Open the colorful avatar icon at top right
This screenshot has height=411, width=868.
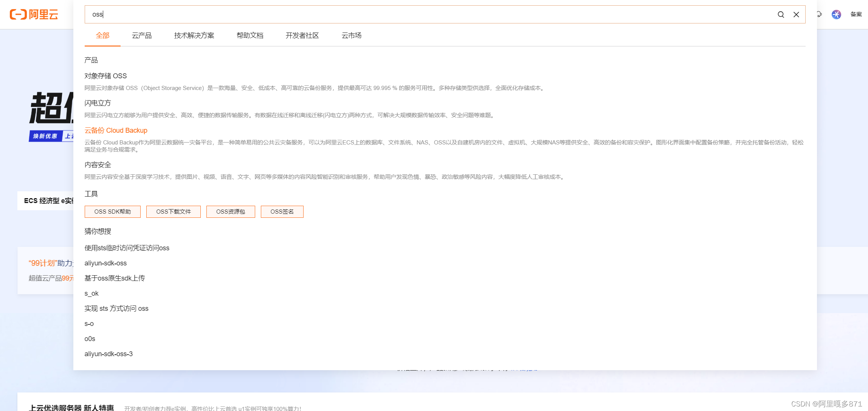(x=836, y=14)
